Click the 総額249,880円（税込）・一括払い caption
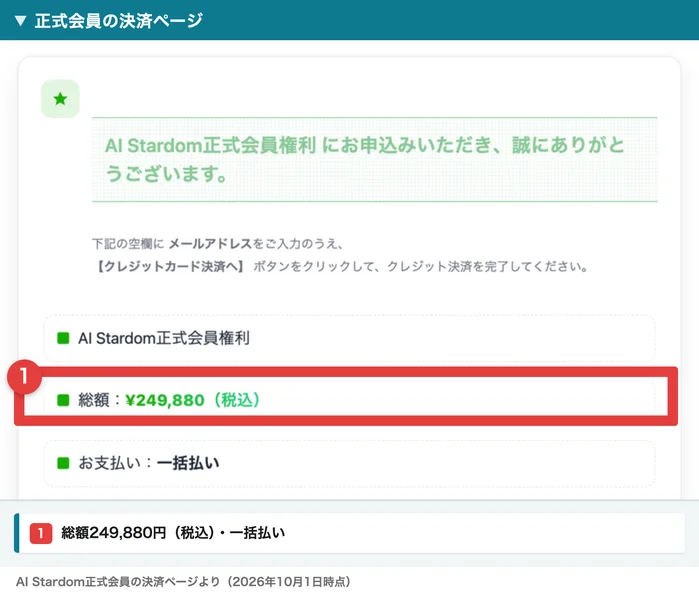The height and width of the screenshot is (600, 699). click(x=173, y=533)
